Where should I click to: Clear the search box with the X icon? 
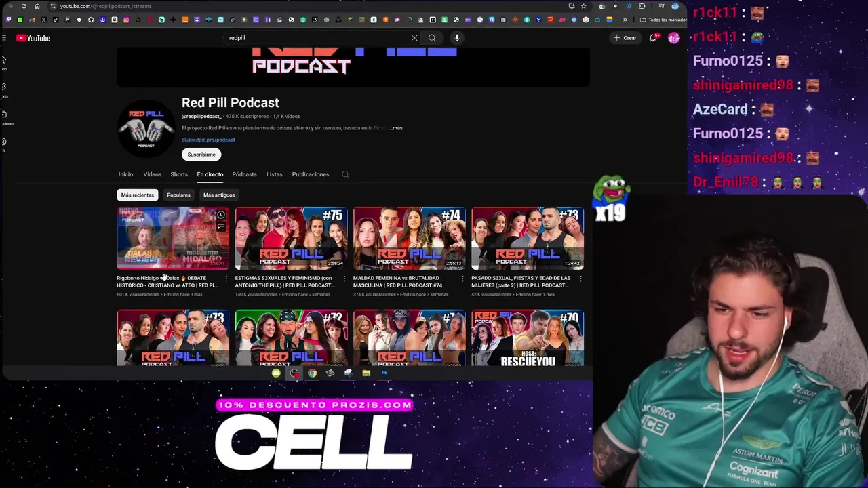pyautogui.click(x=414, y=38)
